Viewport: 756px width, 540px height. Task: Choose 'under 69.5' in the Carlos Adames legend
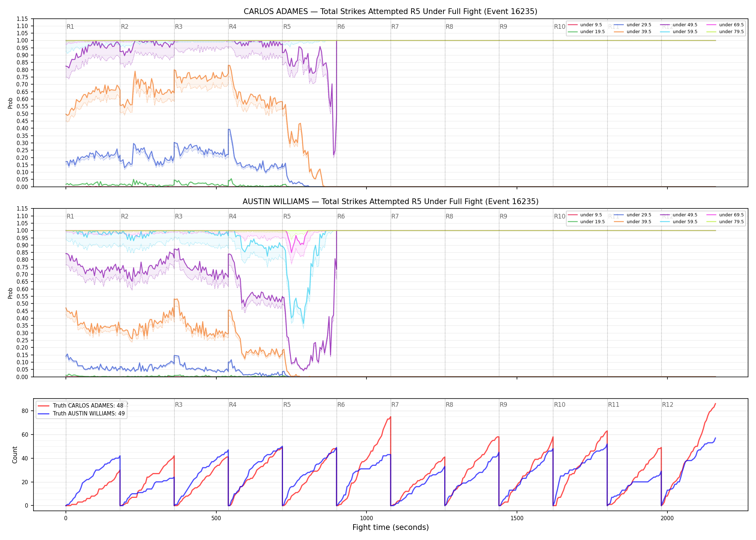(x=725, y=25)
